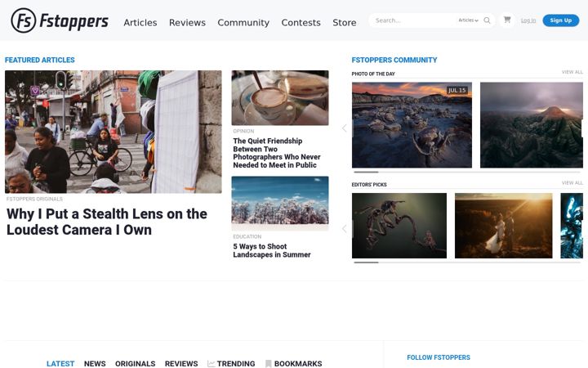
Task: Click the Trending chart icon
Action: [212, 363]
